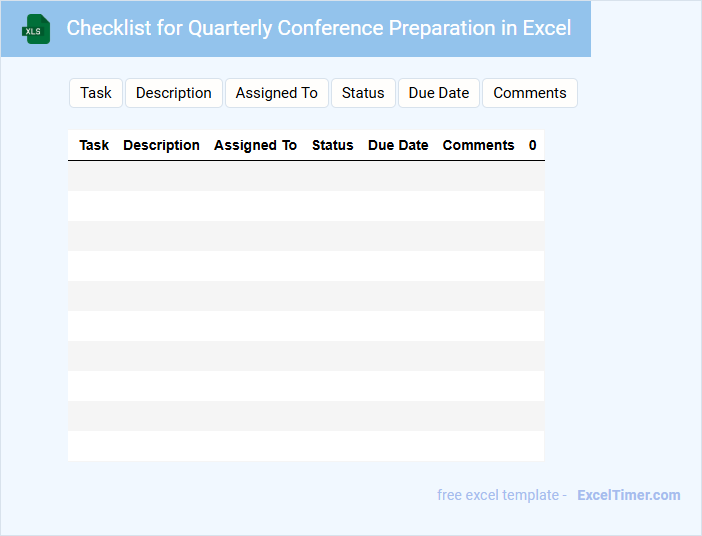Click the Comments table column header
The height and width of the screenshot is (536, 702).
click(x=478, y=145)
